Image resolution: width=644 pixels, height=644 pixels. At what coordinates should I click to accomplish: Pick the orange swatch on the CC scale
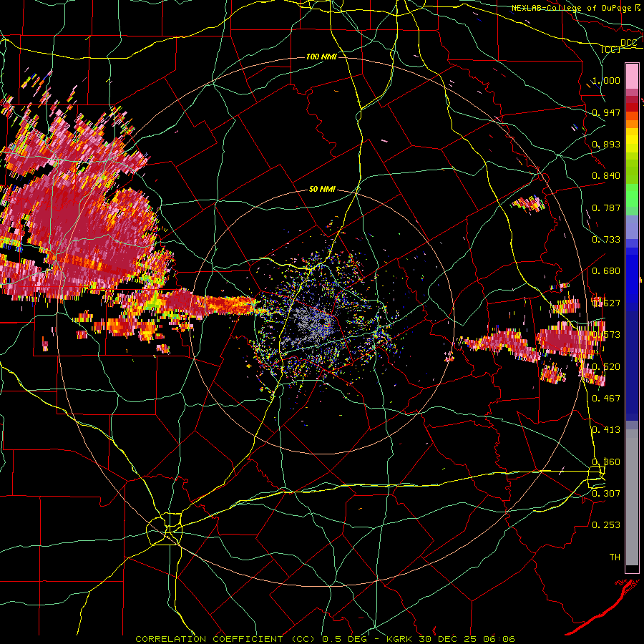[632, 124]
